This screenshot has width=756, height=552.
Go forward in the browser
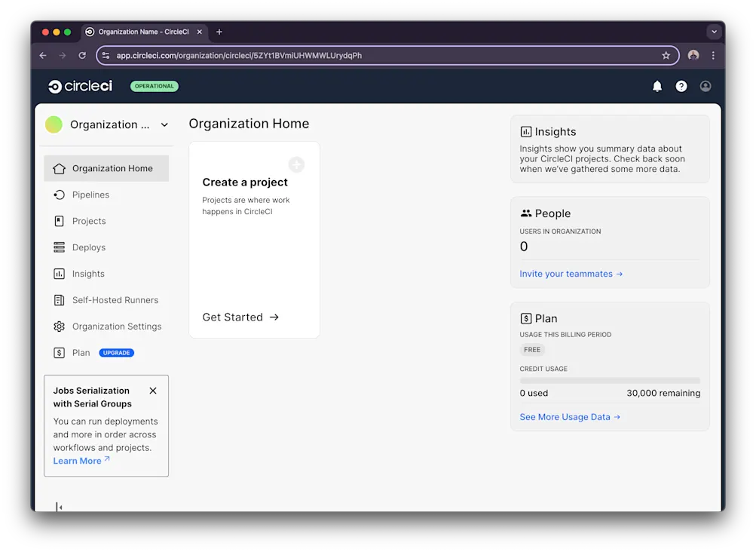point(63,56)
